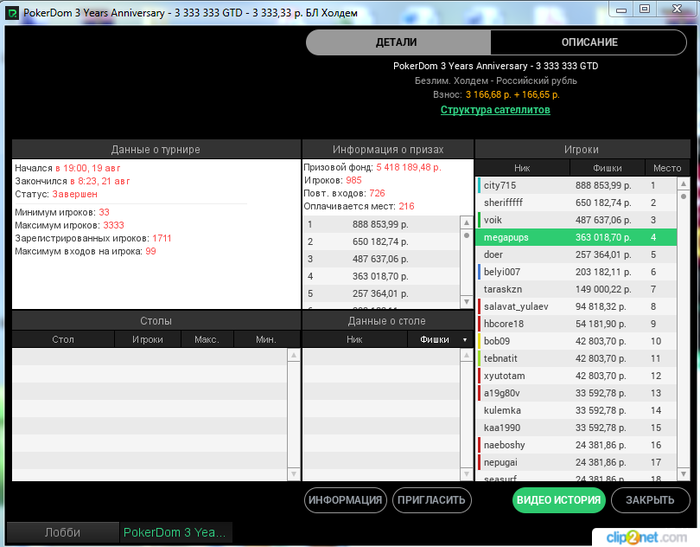Viewport: 700px width, 547px height.
Task: Minimize the tournament window
Action: pyautogui.click(x=621, y=10)
